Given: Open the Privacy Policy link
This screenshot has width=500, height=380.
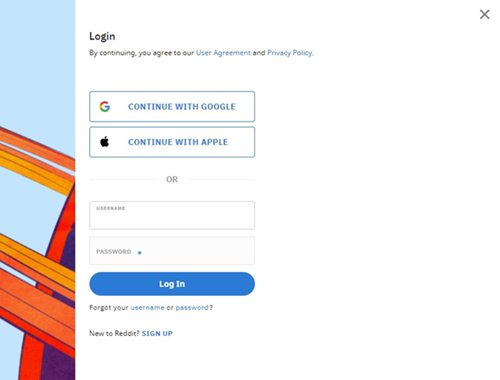Looking at the screenshot, I should 290,53.
